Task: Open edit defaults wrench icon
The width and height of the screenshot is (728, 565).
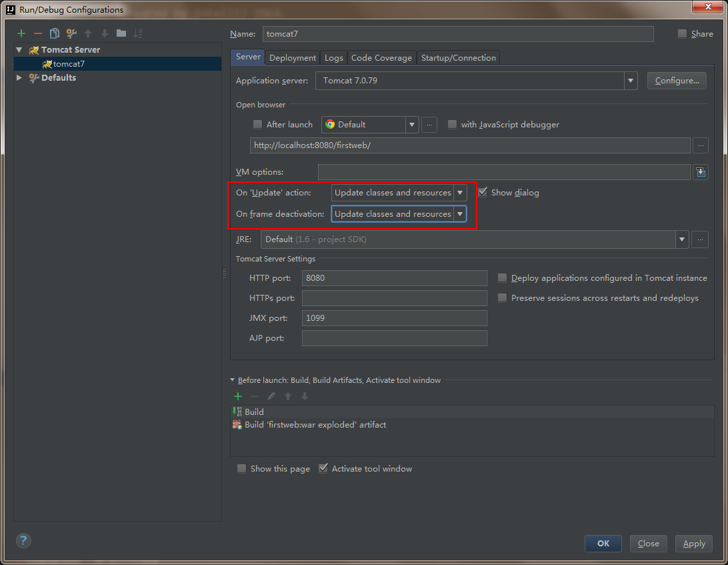Action: 71,33
